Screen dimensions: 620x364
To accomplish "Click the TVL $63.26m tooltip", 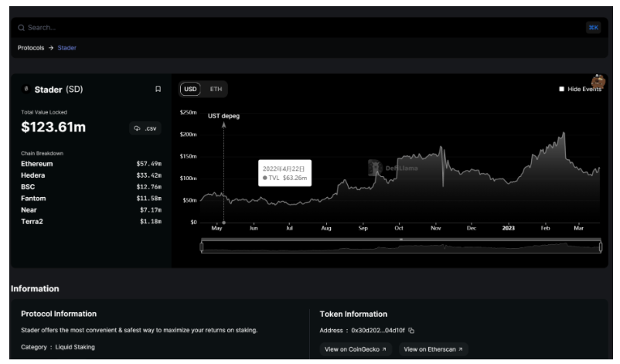I will pyautogui.click(x=284, y=173).
